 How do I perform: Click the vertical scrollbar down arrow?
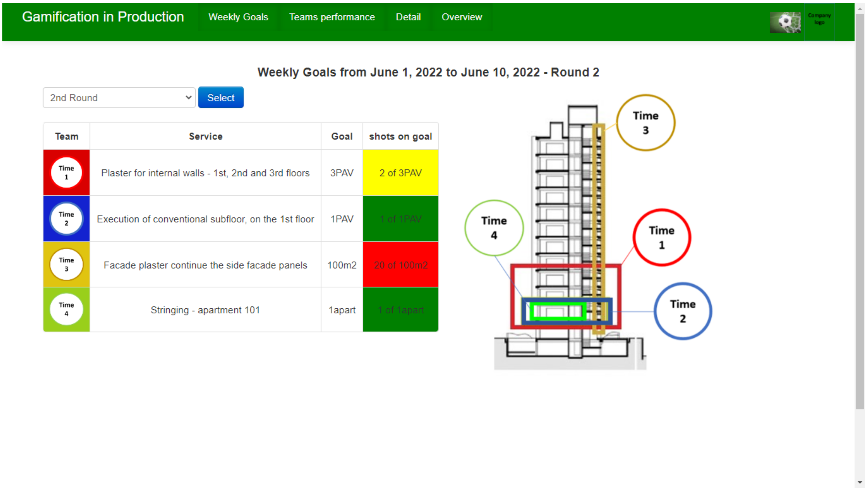(860, 483)
